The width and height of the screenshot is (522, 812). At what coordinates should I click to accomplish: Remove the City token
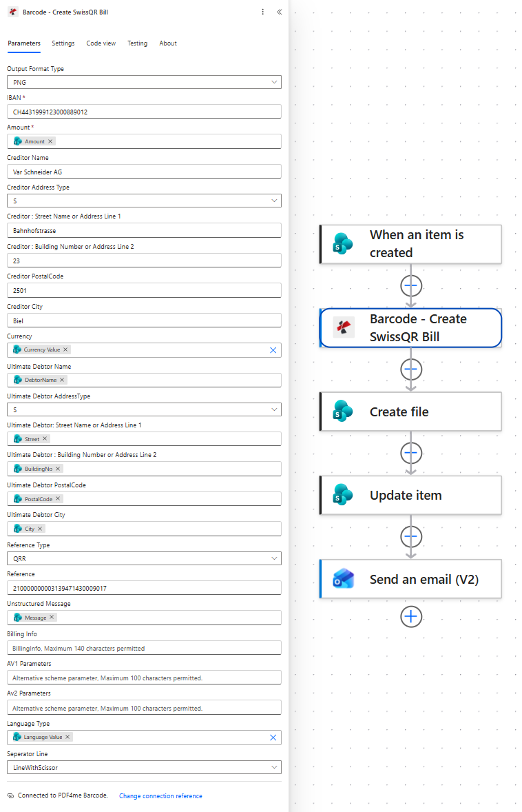(40, 529)
